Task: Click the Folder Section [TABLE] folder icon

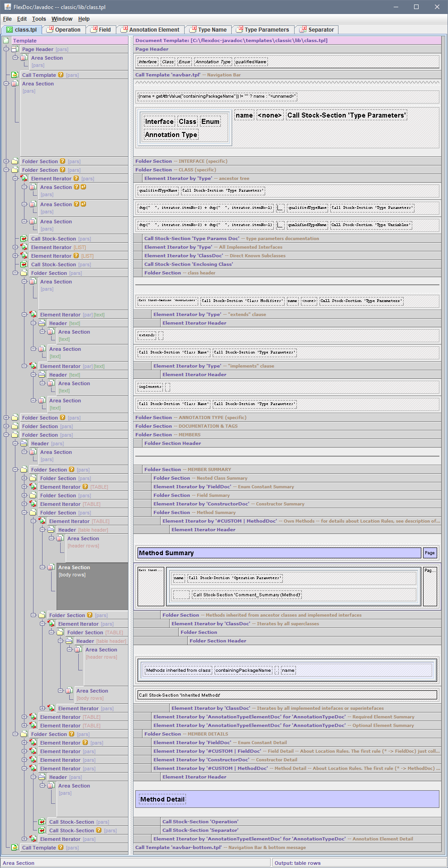Action: click(x=60, y=632)
